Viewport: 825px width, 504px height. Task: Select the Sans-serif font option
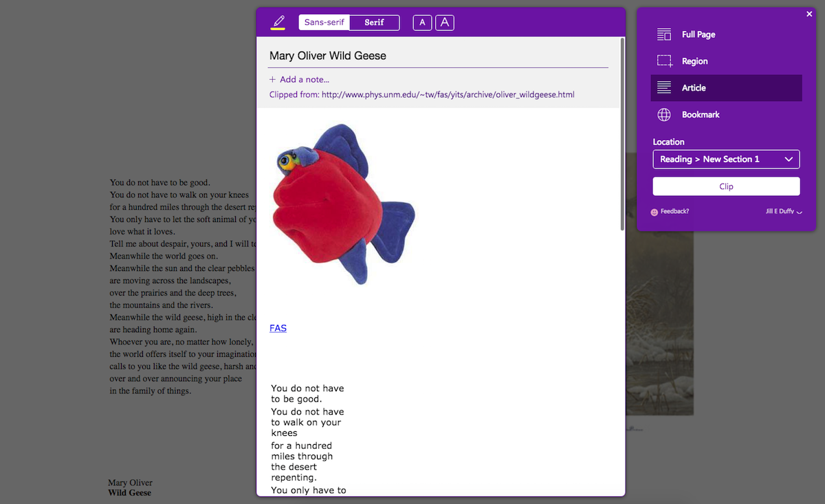[324, 22]
